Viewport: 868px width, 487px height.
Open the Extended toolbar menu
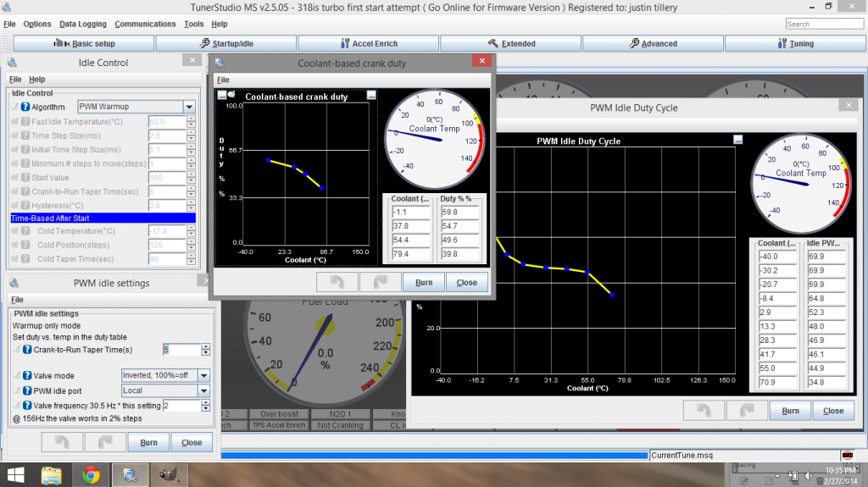(511, 43)
